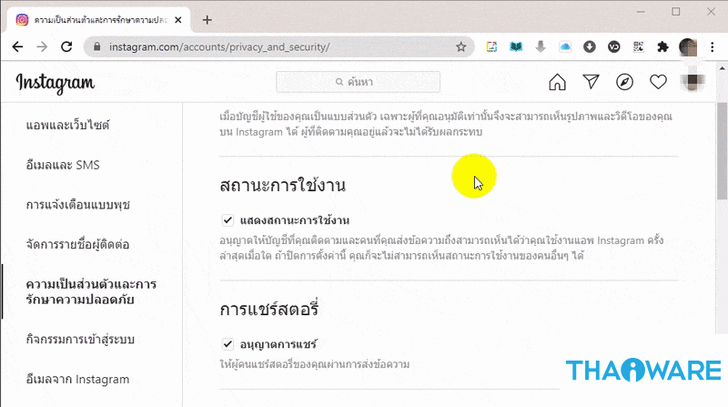The height and width of the screenshot is (407, 728).
Task: Open the activity heart icon
Action: click(x=658, y=82)
